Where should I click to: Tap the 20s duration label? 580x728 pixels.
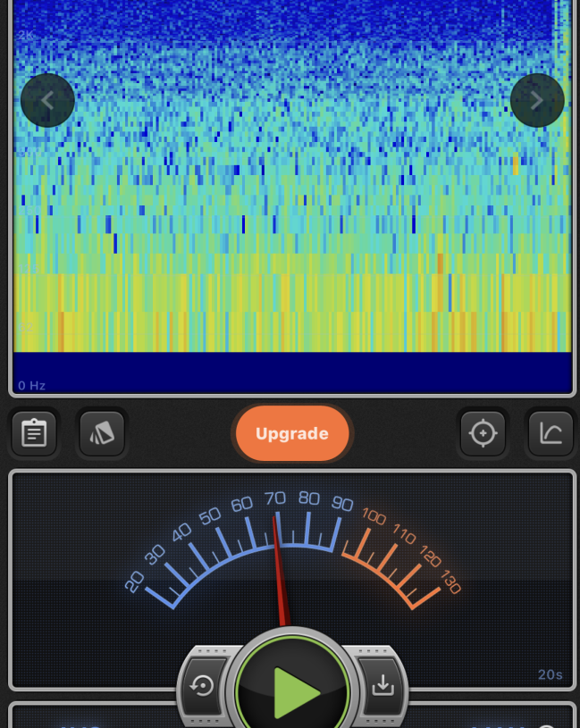click(x=550, y=674)
